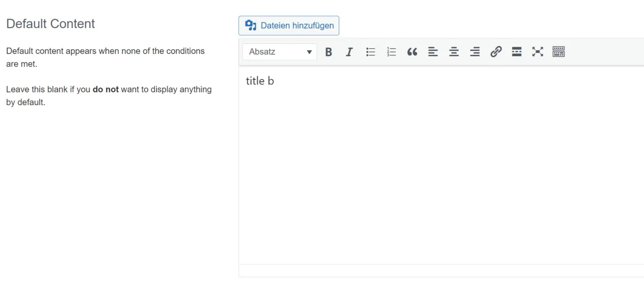Click the 'Default Content' heading
The height and width of the screenshot is (288, 644).
point(51,24)
